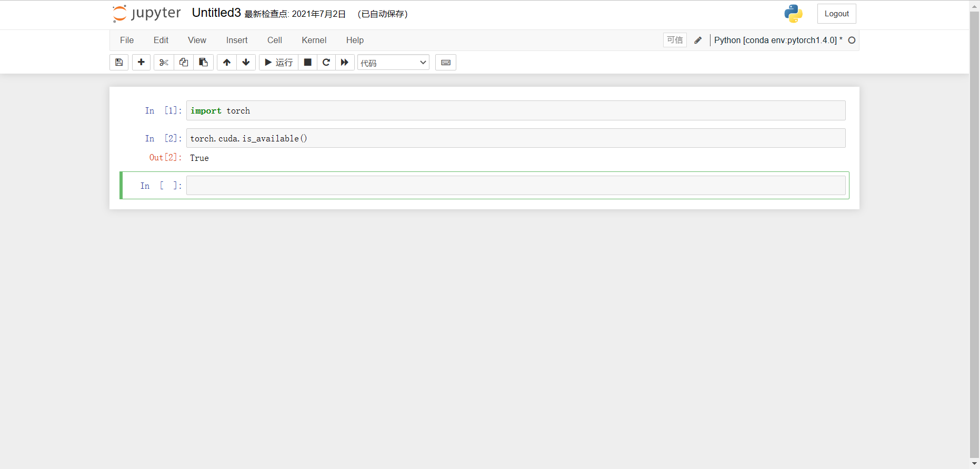Click into the 'import torch' code cell

pos(516,110)
